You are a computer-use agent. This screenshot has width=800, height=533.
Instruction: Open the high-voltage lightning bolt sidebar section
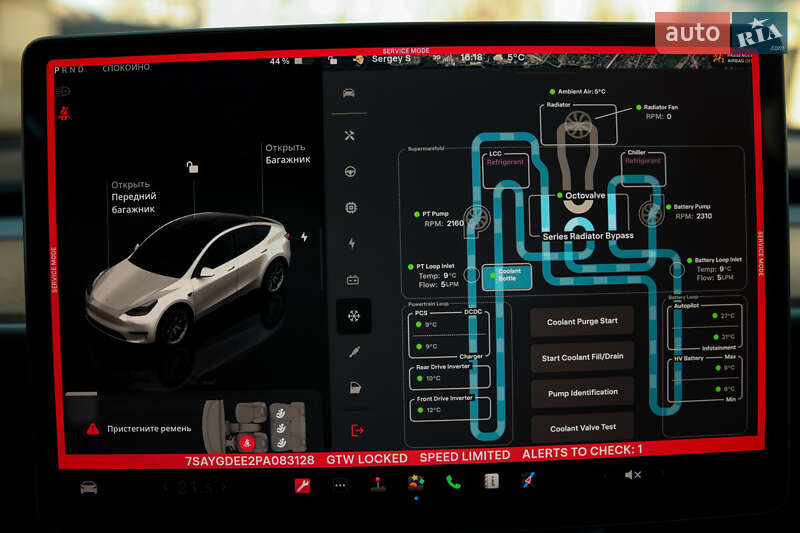[x=352, y=243]
